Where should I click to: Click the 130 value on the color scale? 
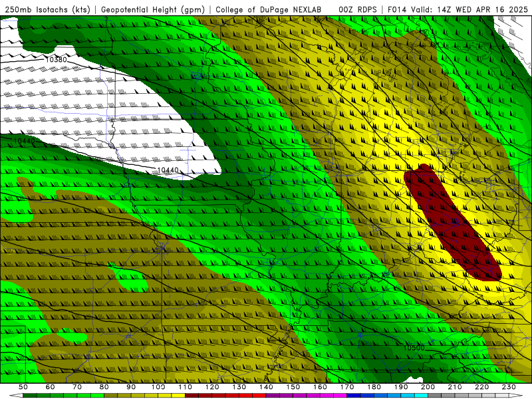tap(239, 387)
